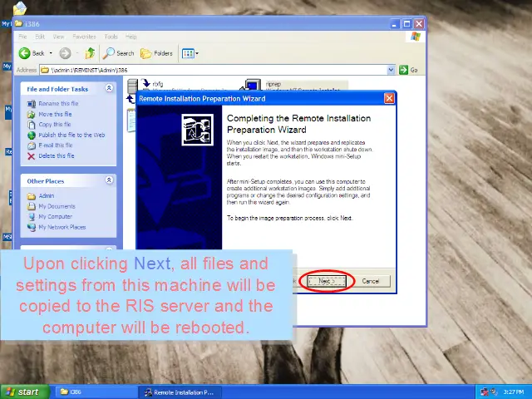Viewport: 532px width, 399px height.
Task: Click the Forward arrow in Explorer toolbar
Action: (x=65, y=53)
